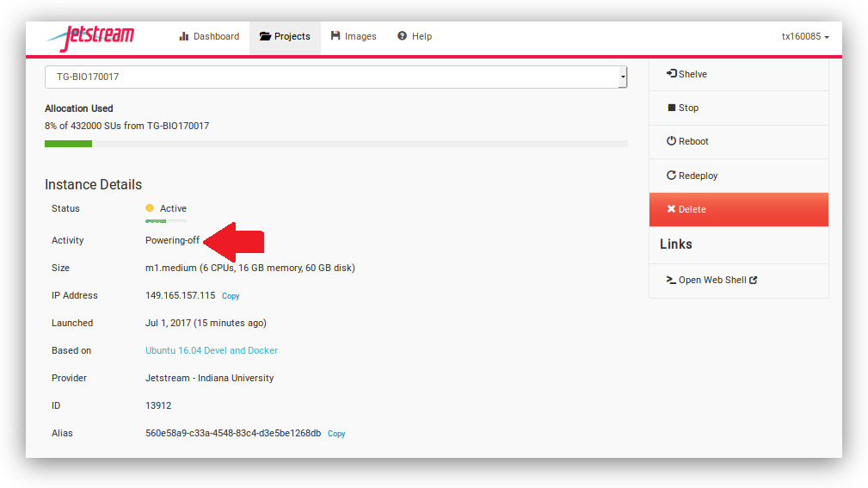
Task: Click the Allocation Used progress bar
Action: 336,144
